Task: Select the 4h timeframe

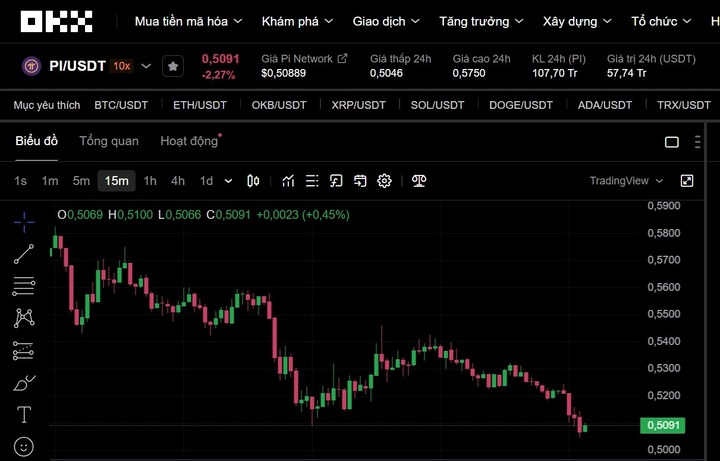Action: point(178,181)
